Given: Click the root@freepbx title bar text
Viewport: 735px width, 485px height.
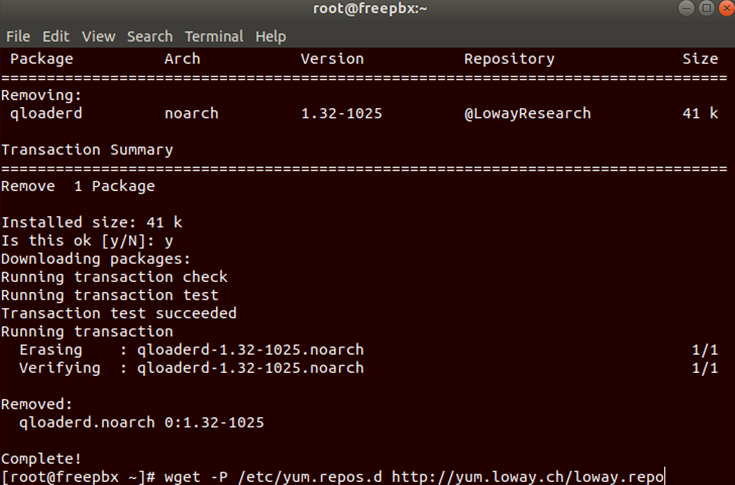Looking at the screenshot, I should coord(366,10).
